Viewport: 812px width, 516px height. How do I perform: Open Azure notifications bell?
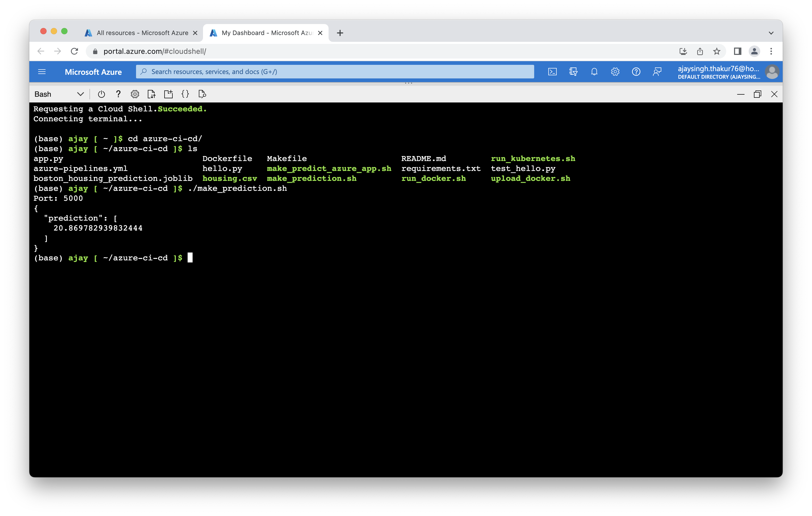[594, 72]
